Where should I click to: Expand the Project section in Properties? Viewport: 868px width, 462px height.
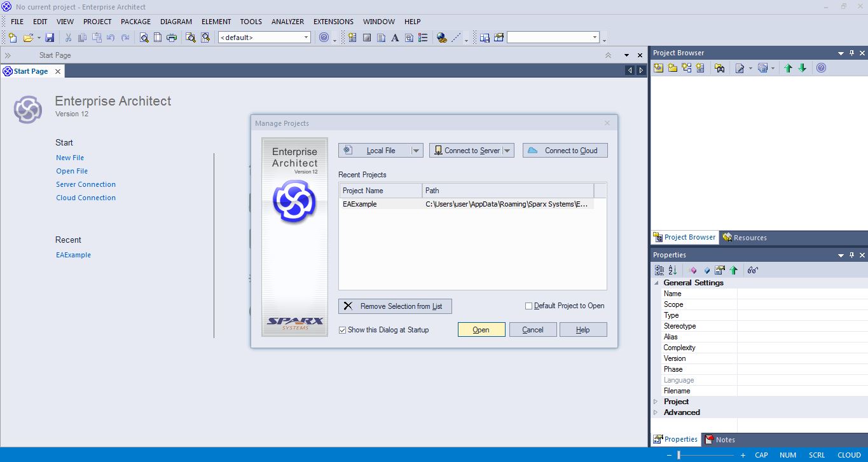tap(656, 402)
